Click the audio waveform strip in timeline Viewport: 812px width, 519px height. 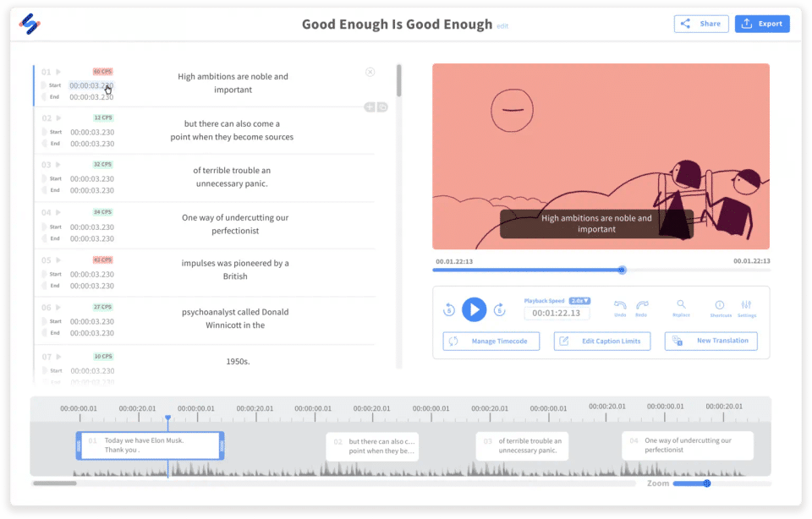(x=409, y=469)
